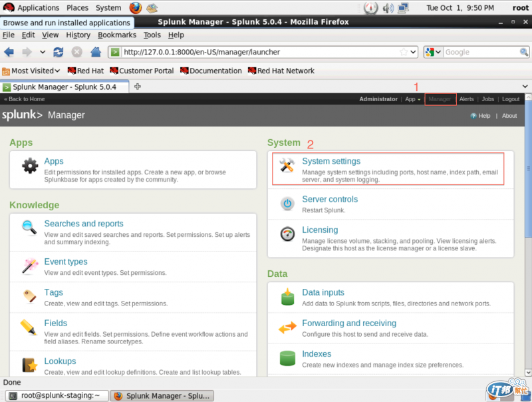
Task: Open the recent pages history dropdown arrow
Action: pos(43,52)
